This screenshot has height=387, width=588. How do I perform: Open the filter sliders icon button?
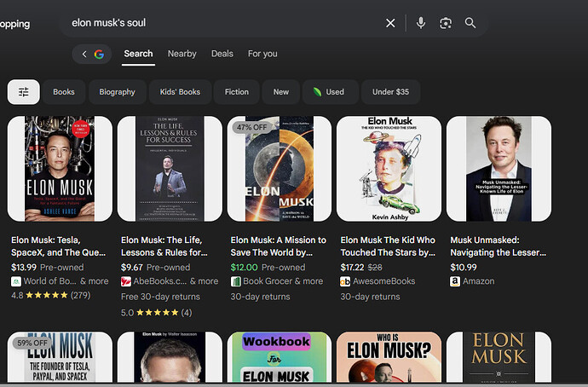24,92
